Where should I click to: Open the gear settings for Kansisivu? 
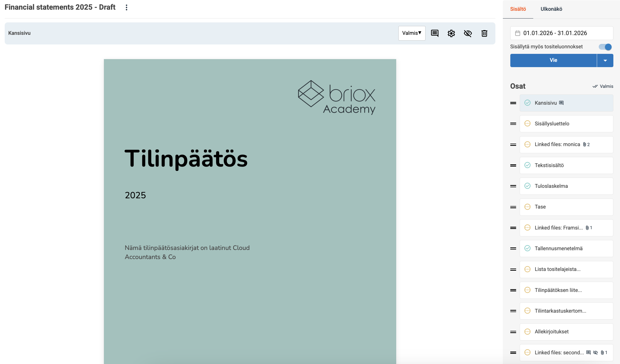451,33
